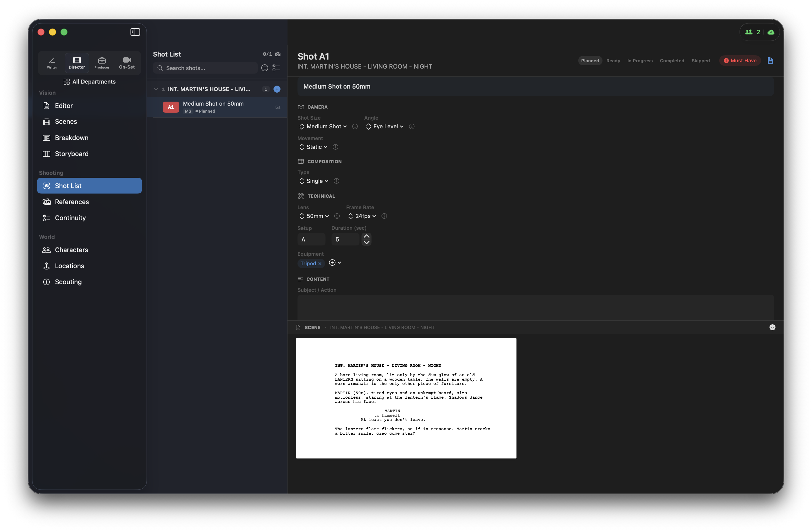
Task: Increase duration with the up stepper
Action: tap(366, 236)
